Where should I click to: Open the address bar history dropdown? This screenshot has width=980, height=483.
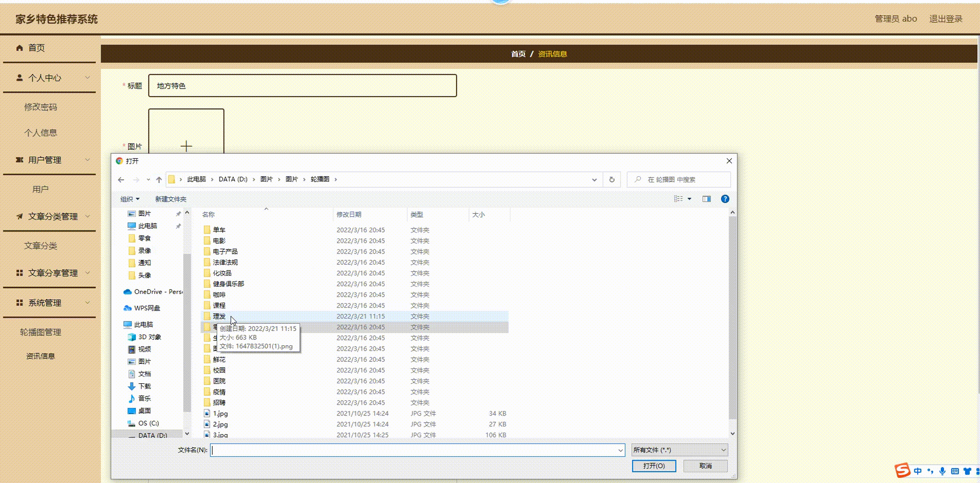pyautogui.click(x=594, y=180)
